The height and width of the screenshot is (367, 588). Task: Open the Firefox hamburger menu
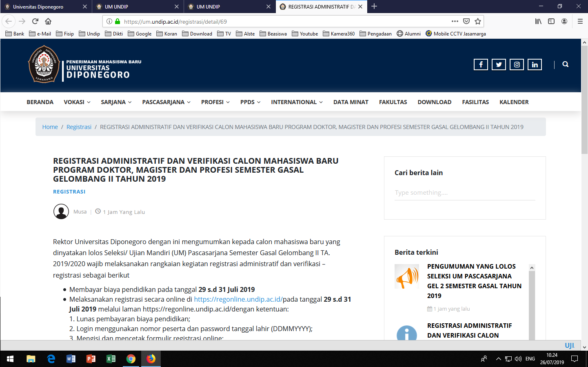click(580, 21)
